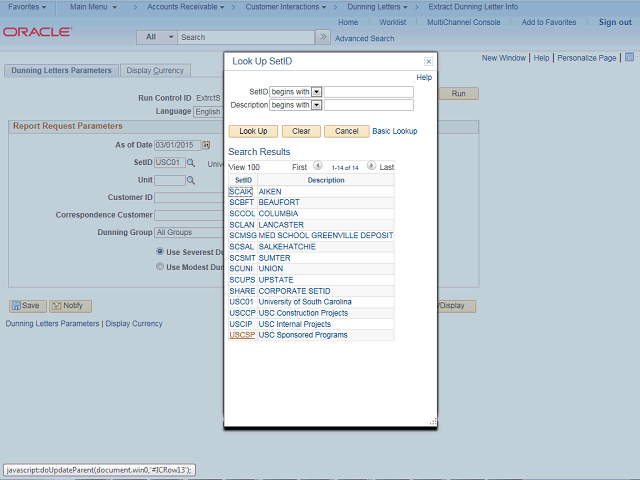The width and height of the screenshot is (640, 480).
Task: Click the Save button
Action: [27, 306]
